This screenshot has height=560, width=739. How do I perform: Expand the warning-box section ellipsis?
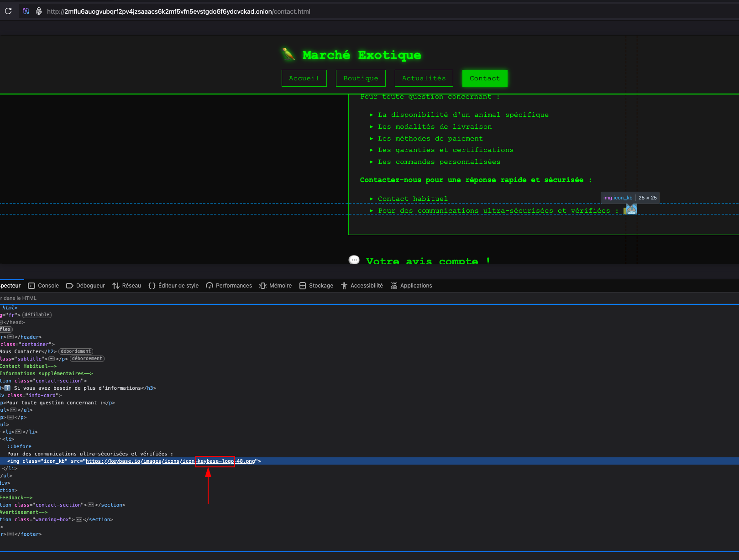(79, 519)
